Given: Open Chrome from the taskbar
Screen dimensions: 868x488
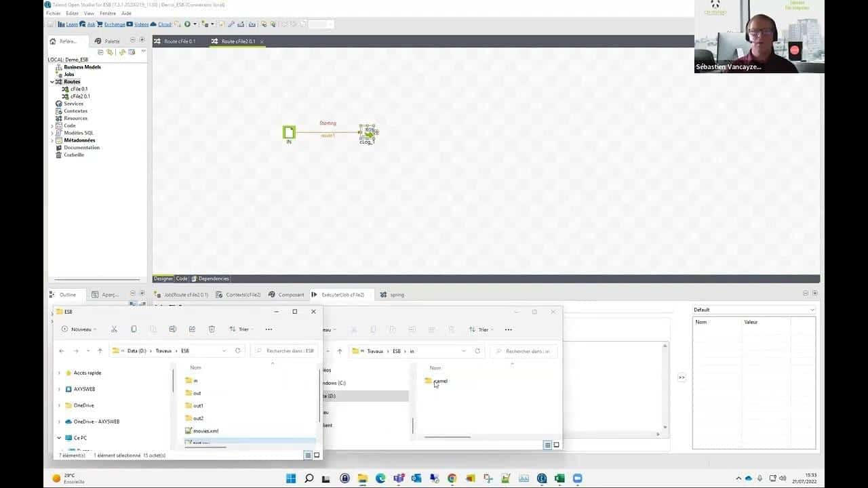Looking at the screenshot, I should point(452,479).
